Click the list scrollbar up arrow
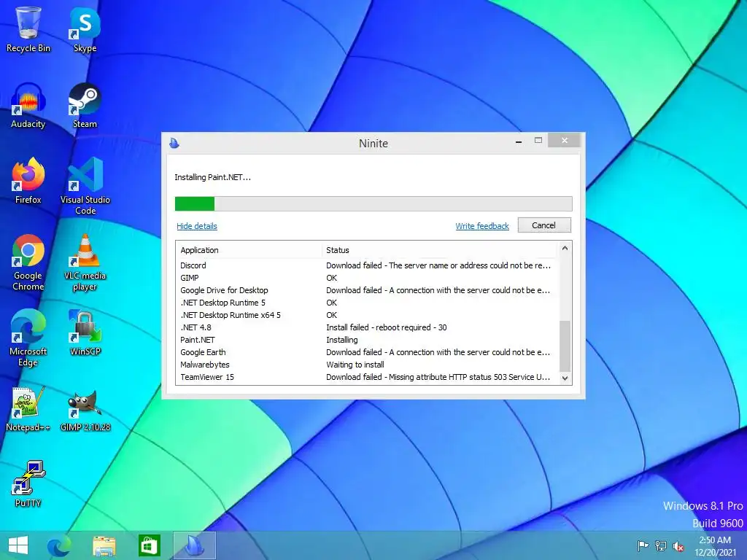This screenshot has height=560, width=747. tap(565, 248)
